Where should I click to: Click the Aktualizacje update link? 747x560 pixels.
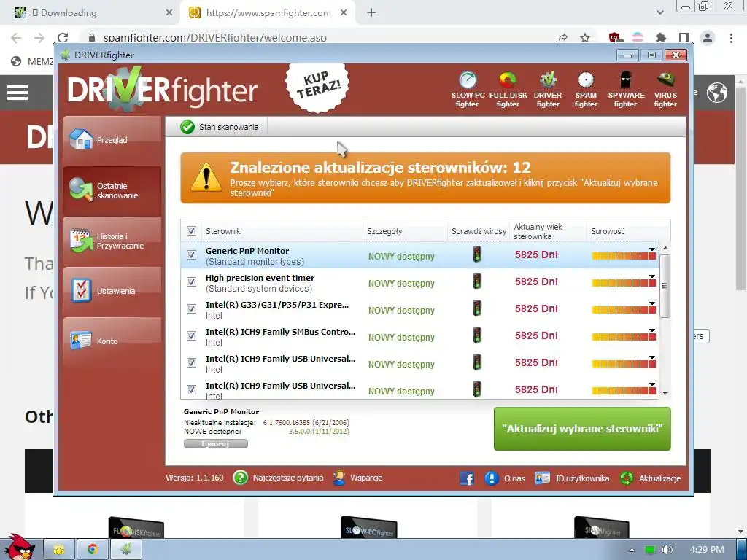pyautogui.click(x=650, y=478)
